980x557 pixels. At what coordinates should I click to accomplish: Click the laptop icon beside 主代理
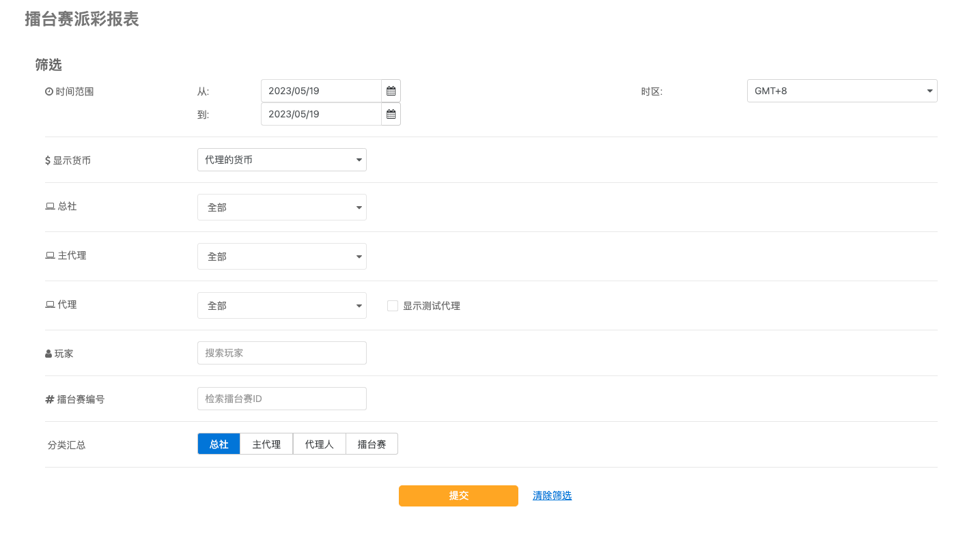(50, 255)
